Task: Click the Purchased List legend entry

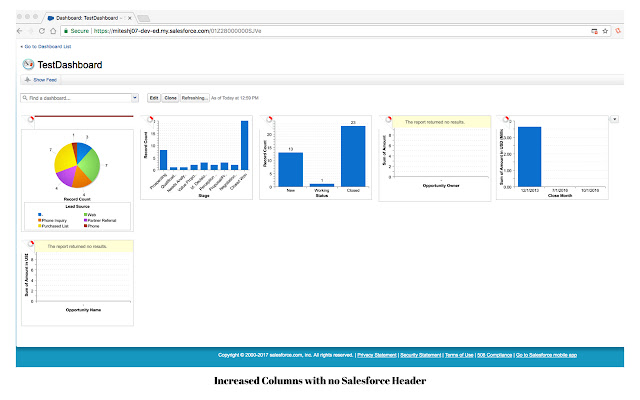Action: point(53,226)
